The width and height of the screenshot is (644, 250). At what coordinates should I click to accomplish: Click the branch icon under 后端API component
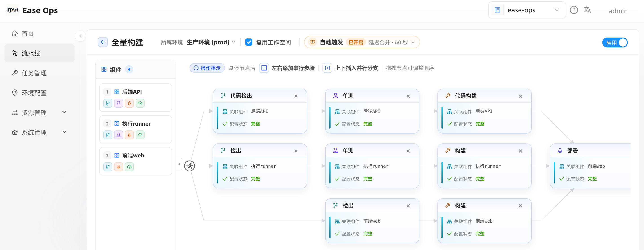108,103
